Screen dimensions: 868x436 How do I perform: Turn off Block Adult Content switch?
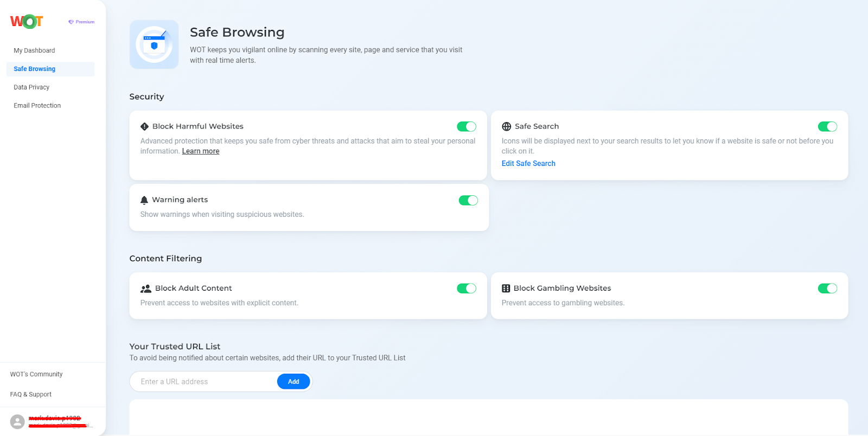point(467,288)
